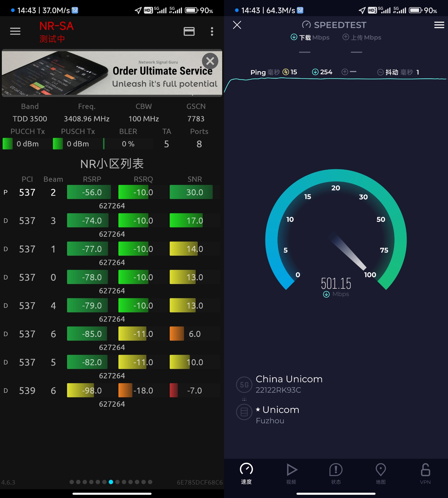Tap the location arrow icon in right status bar

pos(362,10)
